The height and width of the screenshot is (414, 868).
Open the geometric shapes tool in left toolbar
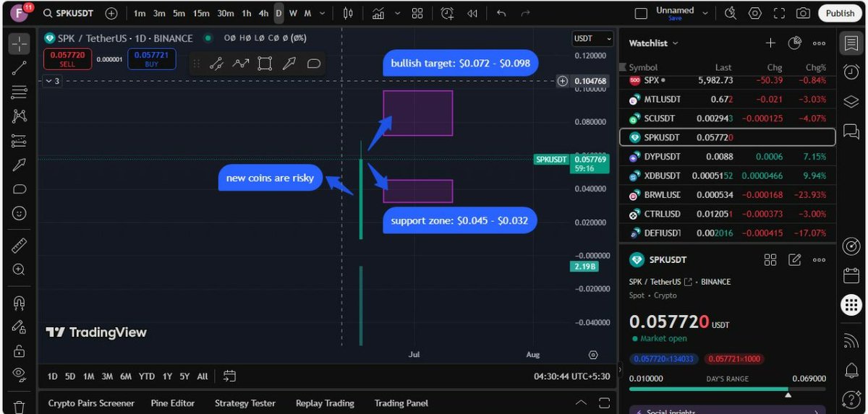[x=20, y=189]
